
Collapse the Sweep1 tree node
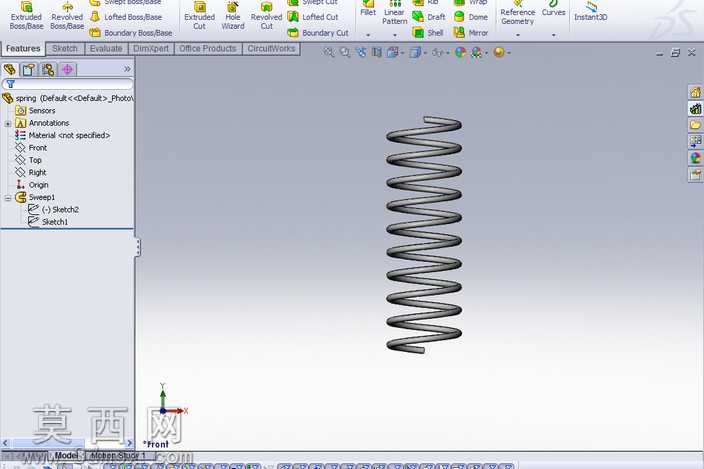click(8, 197)
